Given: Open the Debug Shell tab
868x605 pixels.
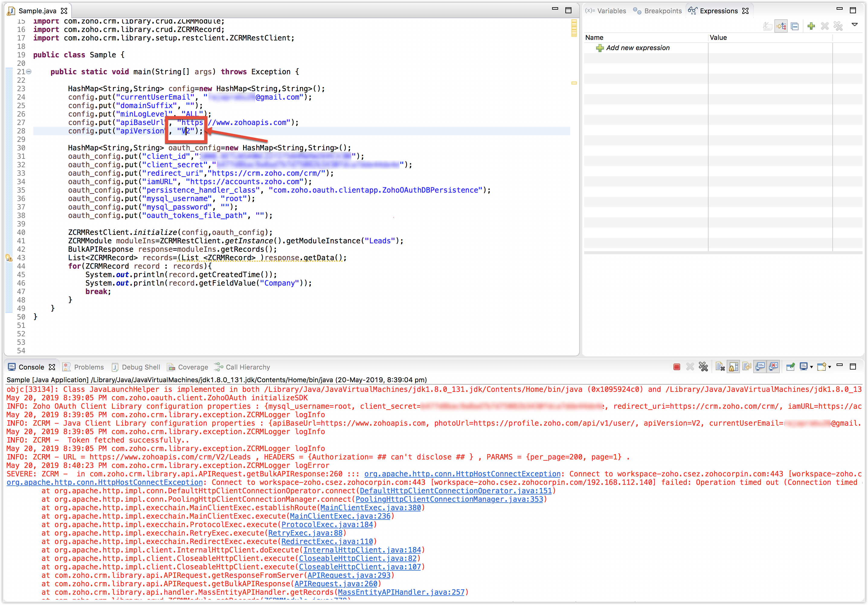Looking at the screenshot, I should coord(136,367).
